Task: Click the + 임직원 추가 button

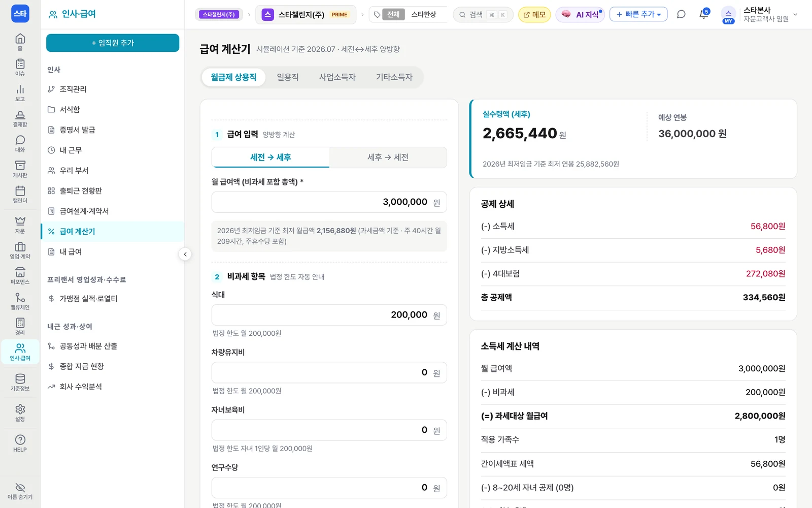Action: coord(113,43)
